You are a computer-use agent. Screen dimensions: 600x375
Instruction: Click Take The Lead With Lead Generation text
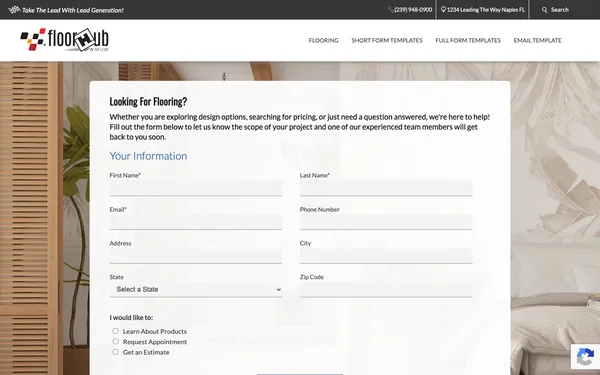click(73, 10)
